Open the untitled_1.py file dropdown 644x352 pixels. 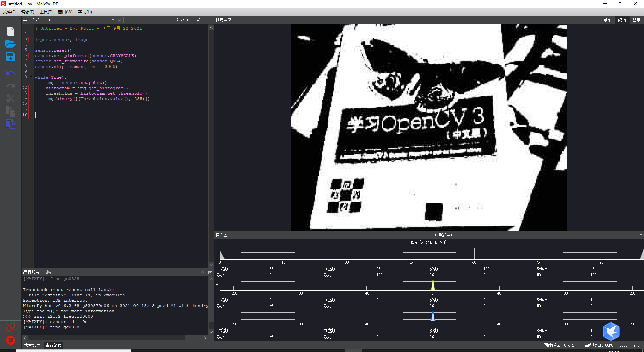pos(113,20)
